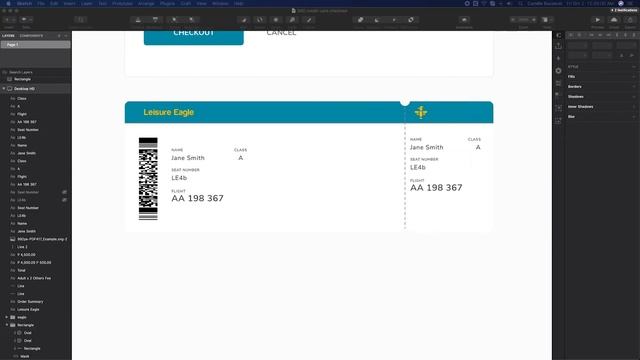Select the Rotate tool in the toolbar
This screenshot has height=360, width=640.
tap(260, 20)
